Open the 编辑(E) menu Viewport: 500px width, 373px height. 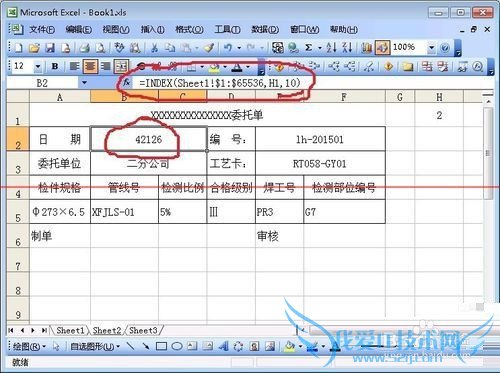[79, 30]
